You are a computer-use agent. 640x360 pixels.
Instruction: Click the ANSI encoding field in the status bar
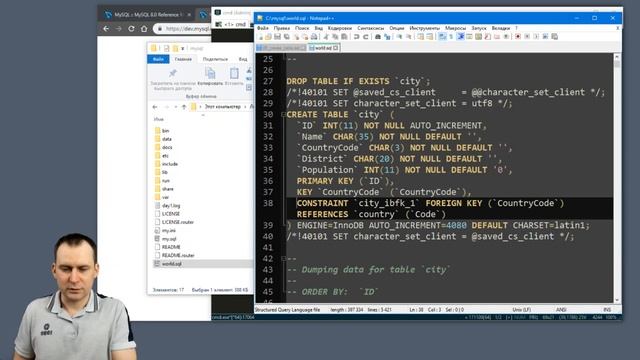pyautogui.click(x=561, y=310)
